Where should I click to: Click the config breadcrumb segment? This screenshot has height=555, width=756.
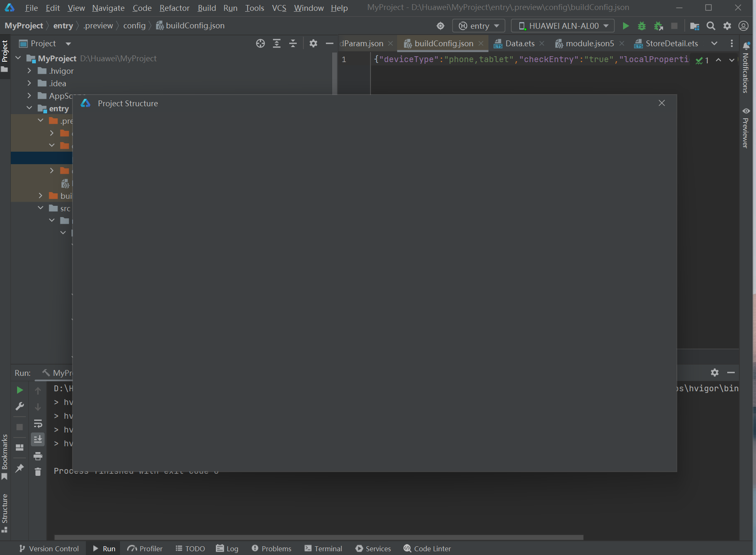point(134,26)
